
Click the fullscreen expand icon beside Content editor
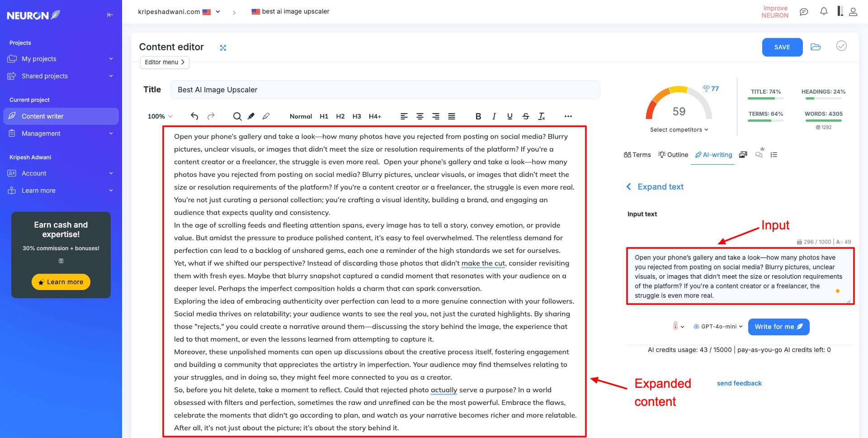(x=223, y=48)
